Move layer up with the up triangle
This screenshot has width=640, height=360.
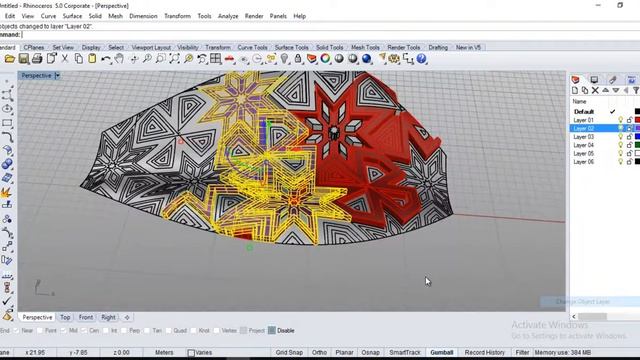tap(605, 91)
